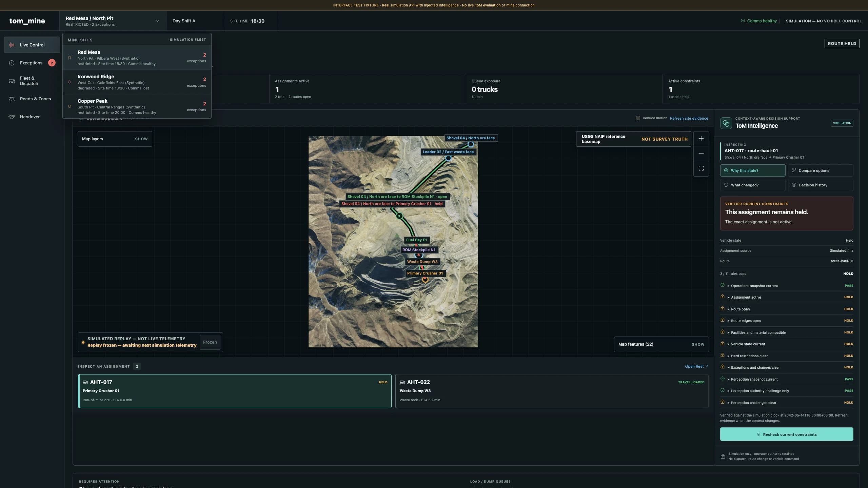Viewport: 868px width, 488px height.
Task: Show the Map features (22) list
Action: coord(661,344)
